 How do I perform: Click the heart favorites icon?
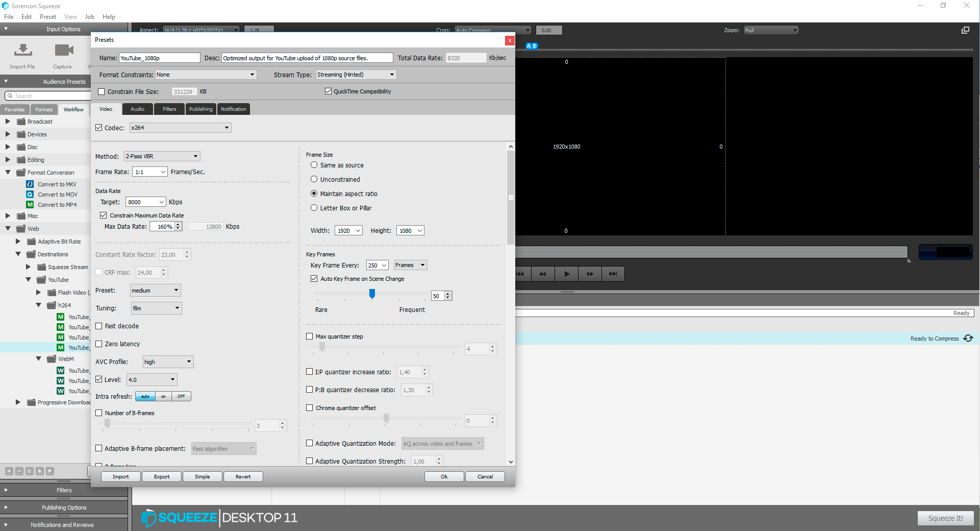pyautogui.click(x=49, y=471)
